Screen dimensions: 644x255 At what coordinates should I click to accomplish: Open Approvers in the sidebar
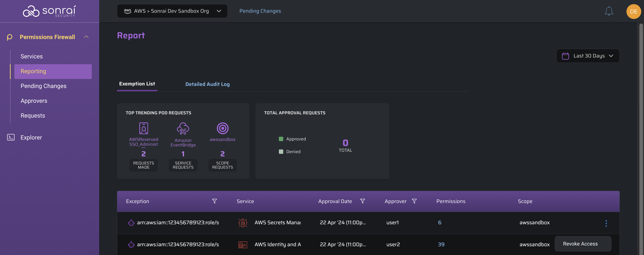click(x=34, y=101)
